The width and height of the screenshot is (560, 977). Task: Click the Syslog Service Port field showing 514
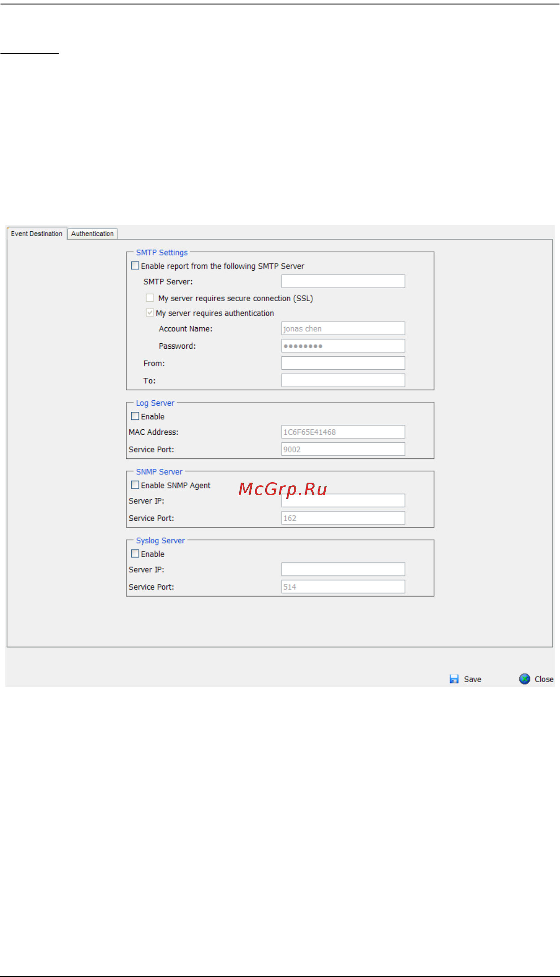[343, 587]
